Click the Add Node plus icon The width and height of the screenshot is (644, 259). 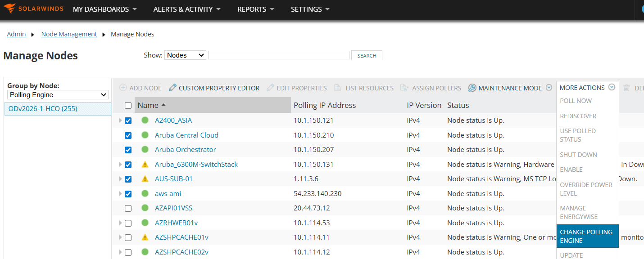tap(123, 88)
